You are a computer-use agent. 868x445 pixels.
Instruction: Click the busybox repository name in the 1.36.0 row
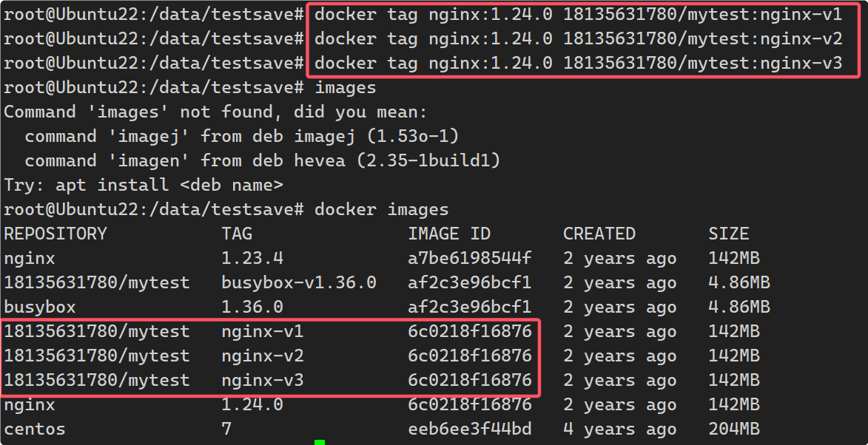[40, 307]
